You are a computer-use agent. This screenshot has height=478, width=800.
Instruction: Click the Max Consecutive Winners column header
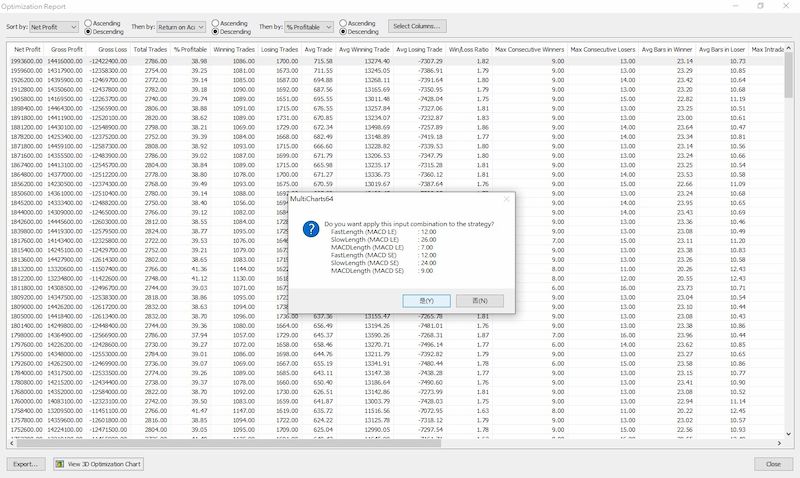[x=529, y=49]
